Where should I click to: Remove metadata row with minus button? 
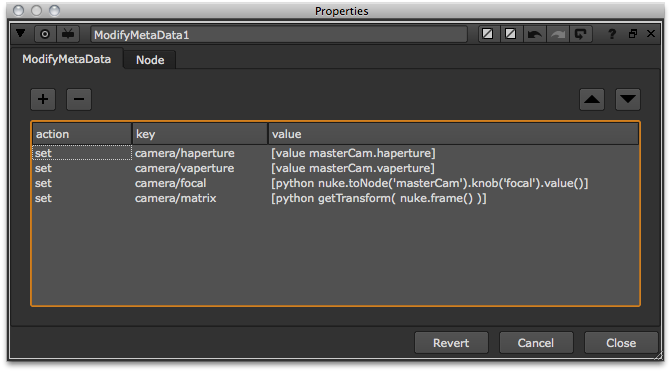pyautogui.click(x=79, y=99)
